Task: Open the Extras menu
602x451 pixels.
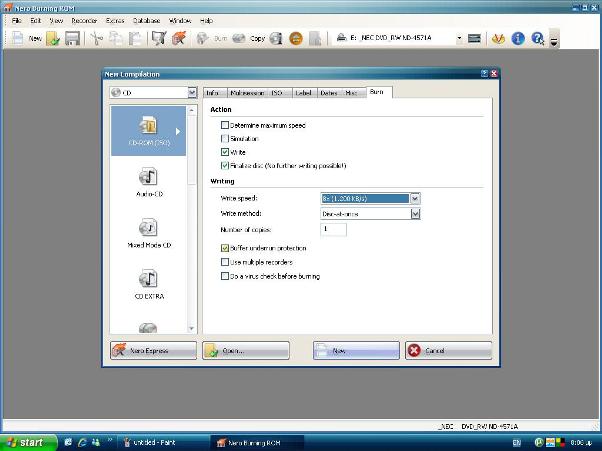Action: click(115, 21)
